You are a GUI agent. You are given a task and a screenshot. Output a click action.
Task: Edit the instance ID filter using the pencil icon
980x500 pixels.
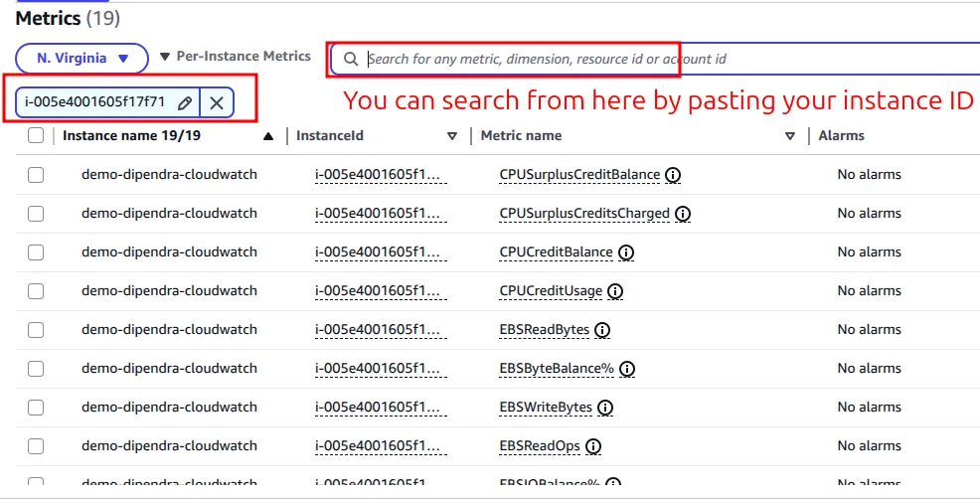click(x=185, y=103)
